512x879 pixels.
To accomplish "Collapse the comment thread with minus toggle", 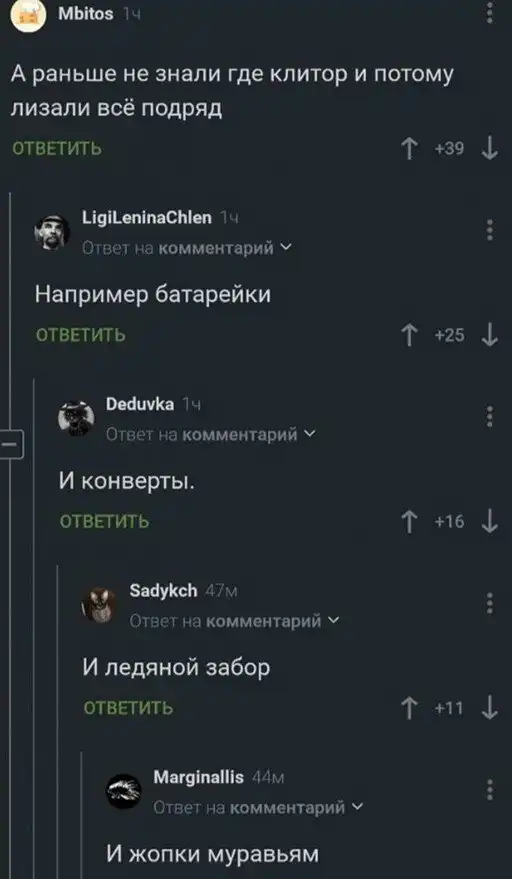I will coord(11,445).
